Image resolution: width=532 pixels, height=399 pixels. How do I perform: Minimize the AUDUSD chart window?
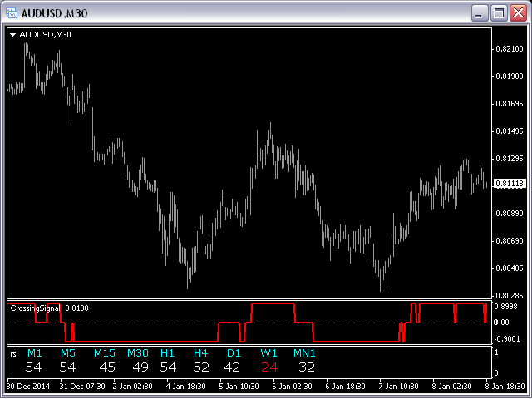pos(480,13)
